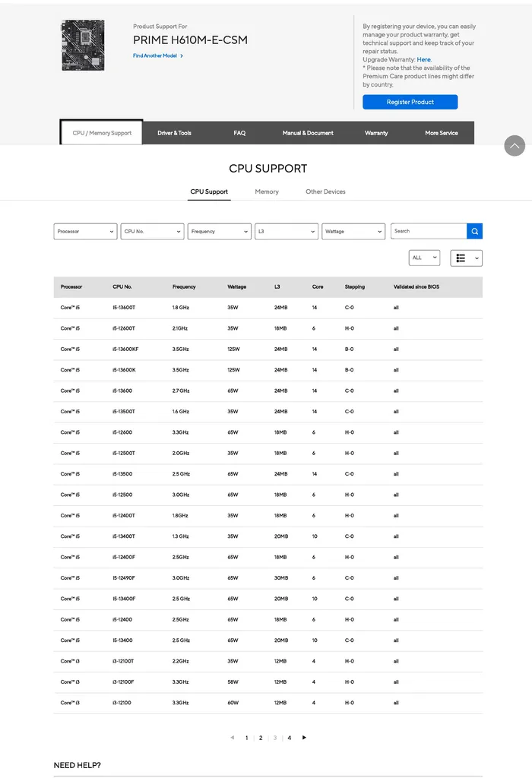The image size is (532, 778).
Task: Click the PRIME H610M-E-CSM motherboard image
Action: click(83, 46)
